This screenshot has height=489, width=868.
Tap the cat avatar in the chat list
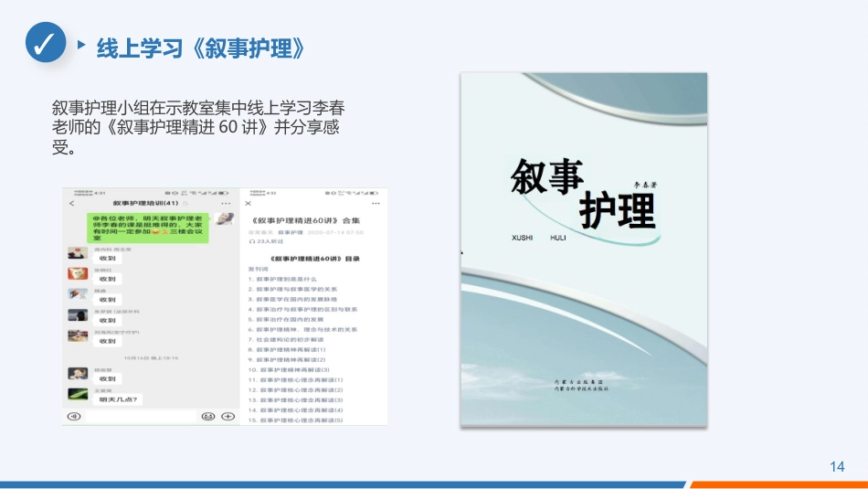78,273
